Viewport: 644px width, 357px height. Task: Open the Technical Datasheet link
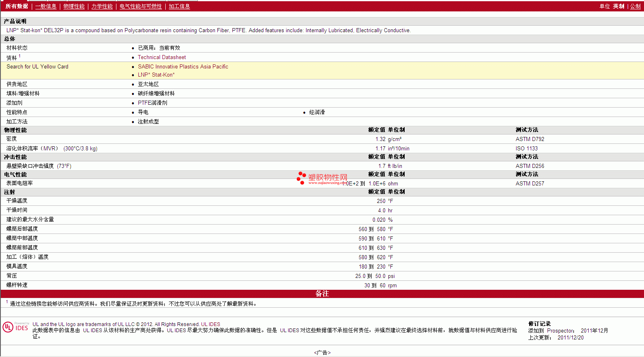pos(162,57)
